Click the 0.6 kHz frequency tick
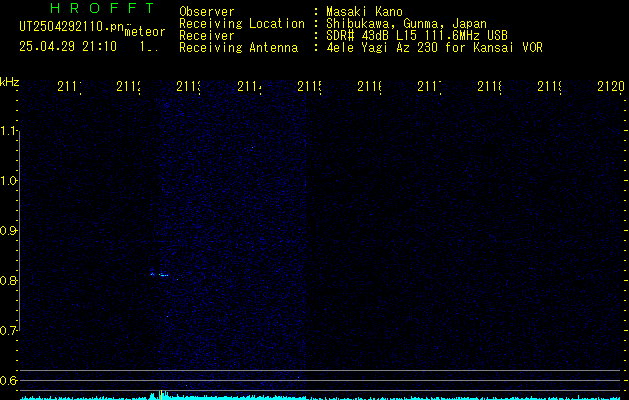Viewport: 629px width, 400px height. tap(8, 380)
